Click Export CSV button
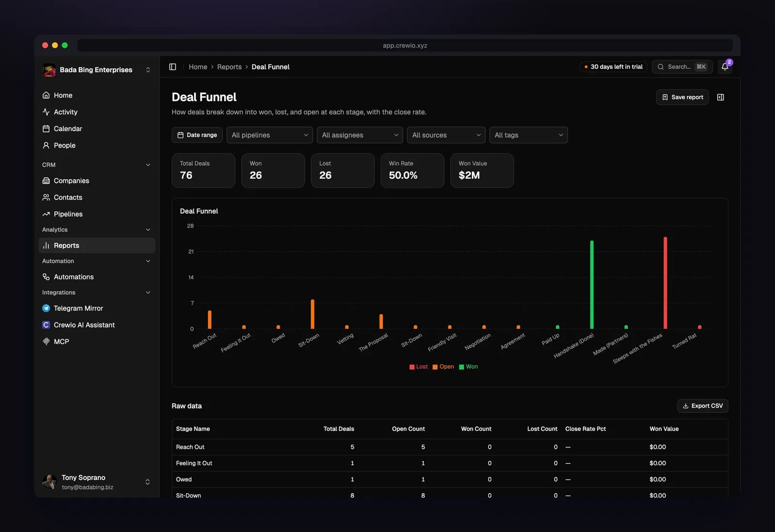The image size is (775, 532). [x=702, y=406]
